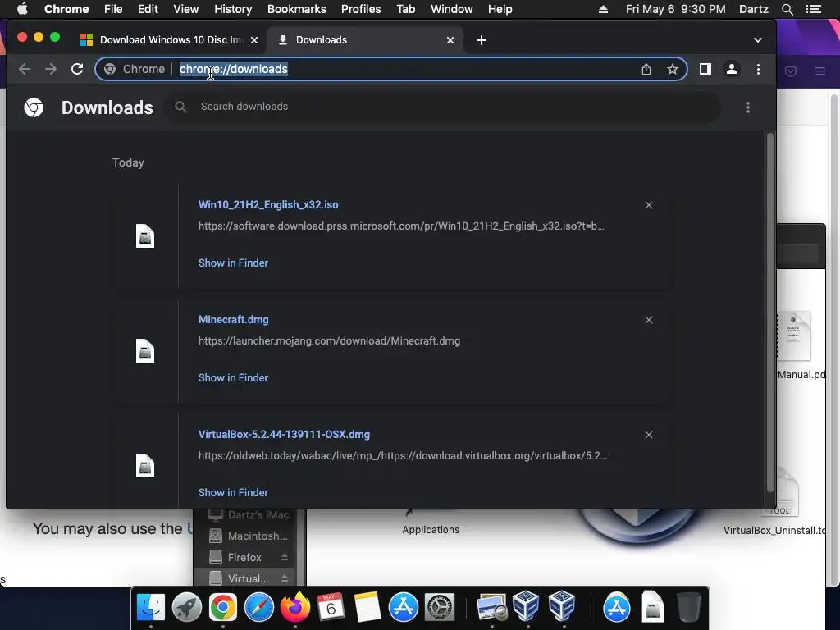
Task: Show VirtualBox dmg in Finder
Action: click(x=233, y=492)
